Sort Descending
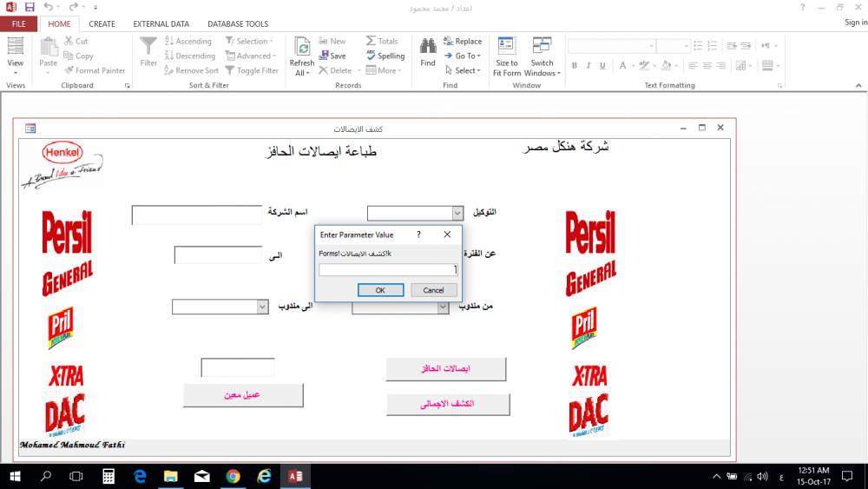The image size is (868, 489). pos(190,56)
